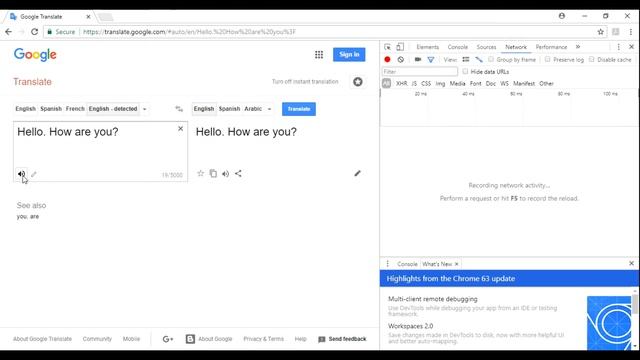Expand target language dropdown arrow
This screenshot has height=360, width=640.
(269, 109)
